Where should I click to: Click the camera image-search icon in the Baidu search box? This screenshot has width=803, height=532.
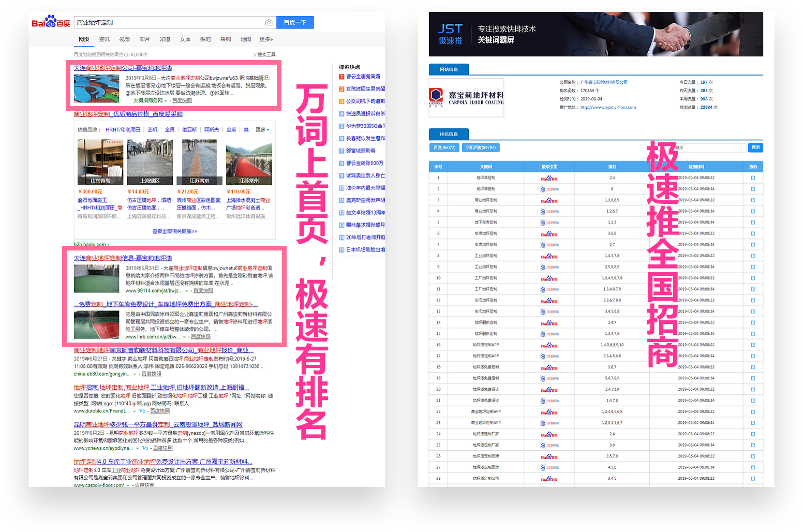(x=269, y=23)
